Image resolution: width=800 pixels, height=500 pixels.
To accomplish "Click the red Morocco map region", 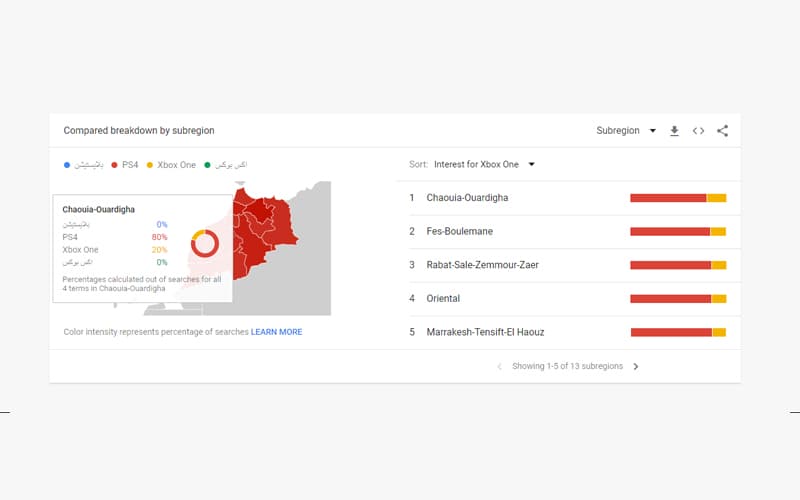I will point(265,225).
